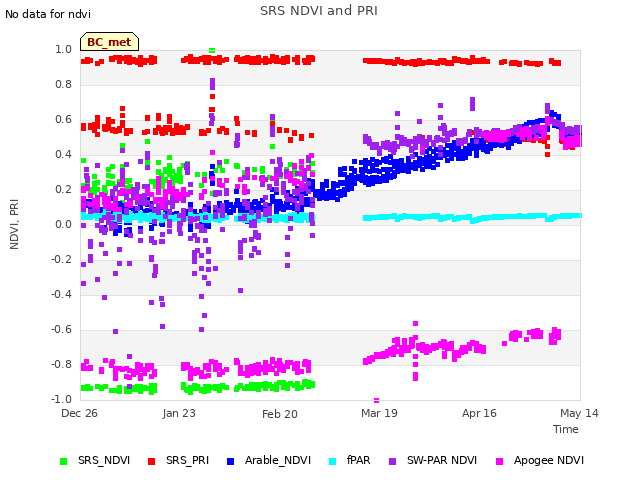
Task: Click the Mar 19 date tick label
Action: [x=379, y=413]
